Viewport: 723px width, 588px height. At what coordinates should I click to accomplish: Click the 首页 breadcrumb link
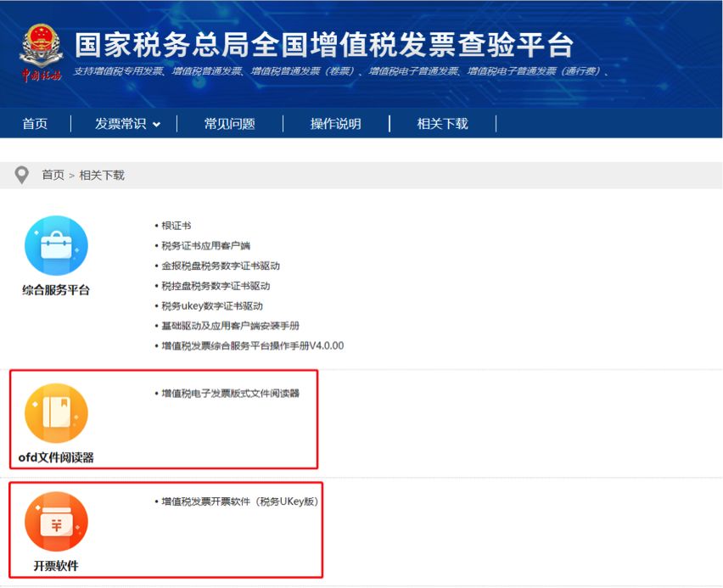(x=53, y=176)
